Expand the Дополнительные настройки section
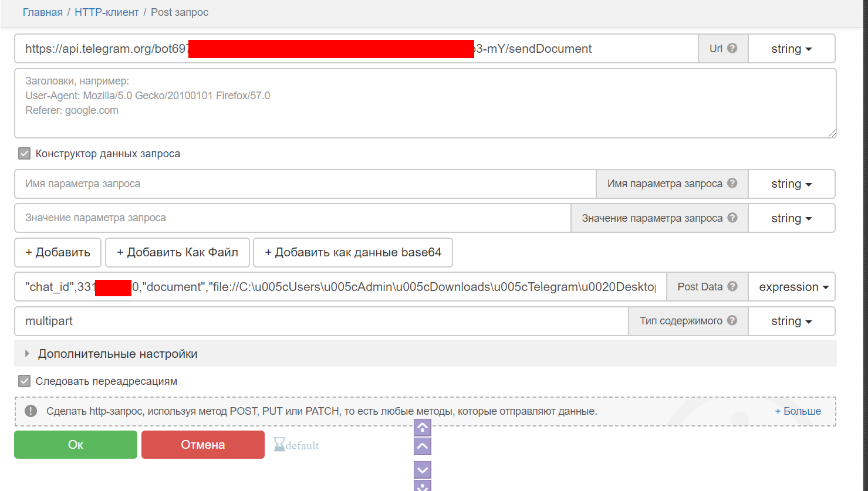 (117, 354)
